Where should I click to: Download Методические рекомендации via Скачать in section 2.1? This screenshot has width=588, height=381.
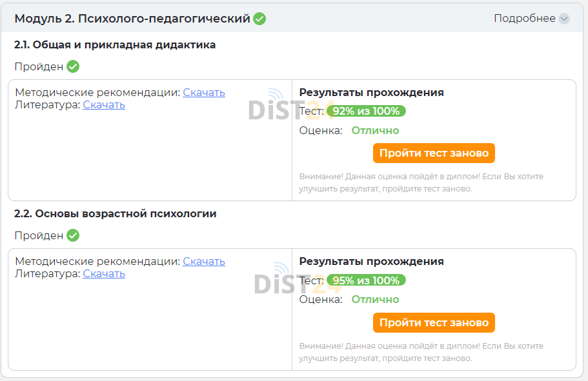coord(204,92)
